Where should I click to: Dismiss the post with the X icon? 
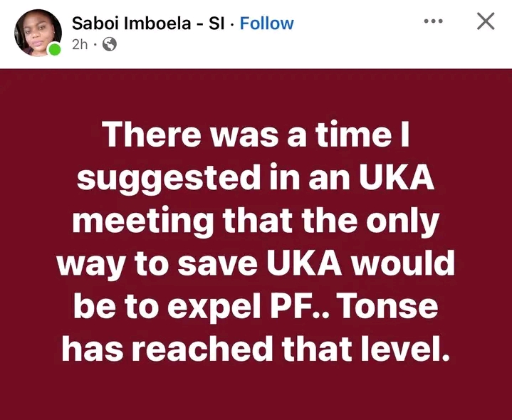pyautogui.click(x=484, y=22)
